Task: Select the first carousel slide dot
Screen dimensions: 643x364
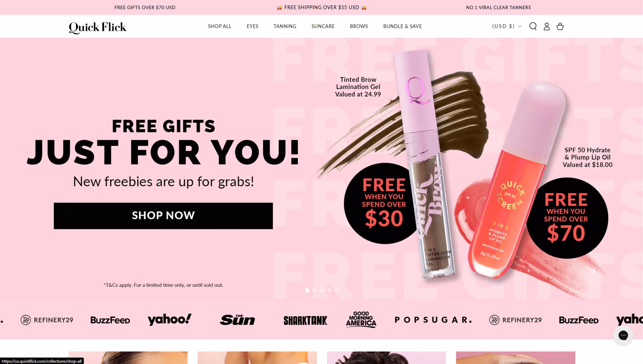Action: tap(307, 290)
